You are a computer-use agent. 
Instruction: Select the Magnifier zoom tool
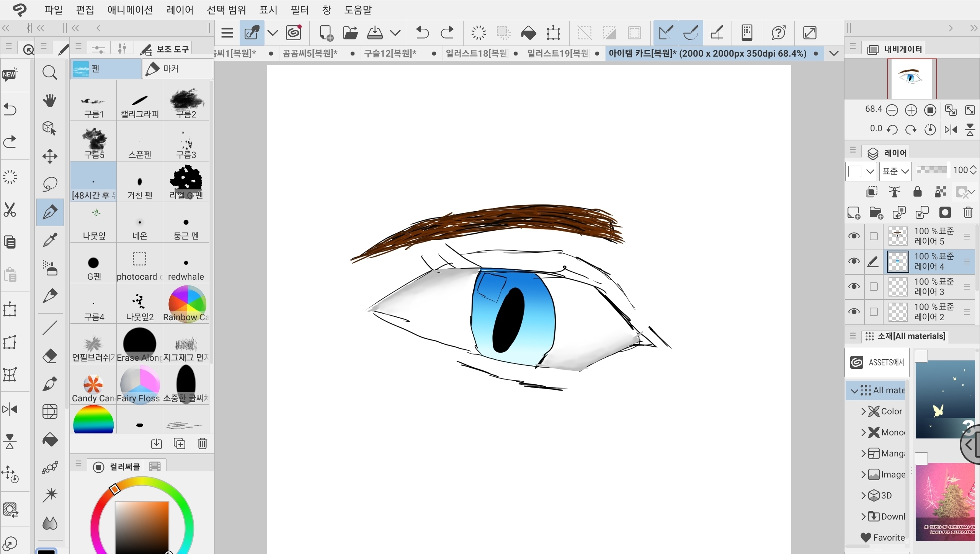50,72
